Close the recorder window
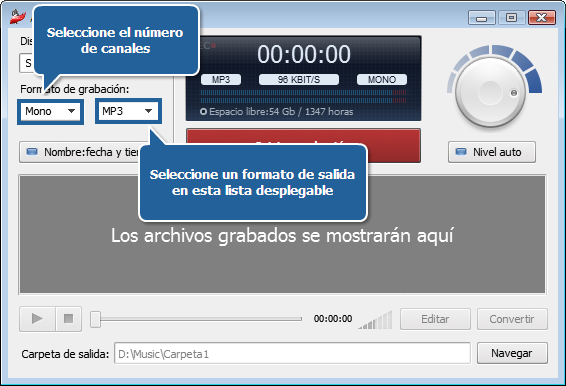The image size is (566, 386). pos(541,17)
